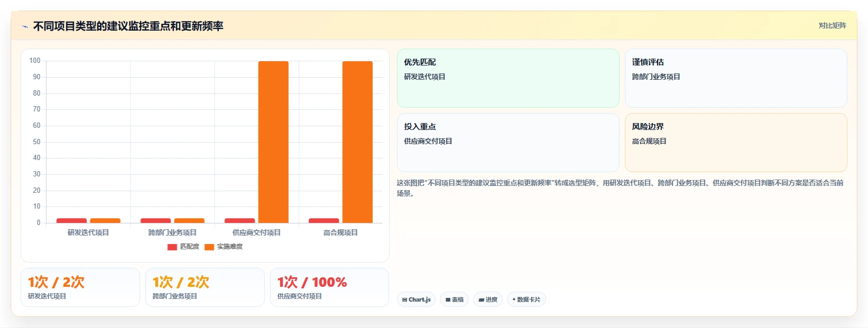Click the red bar for 高合规项目
Image resolution: width=868 pixels, height=328 pixels.
pyautogui.click(x=324, y=221)
